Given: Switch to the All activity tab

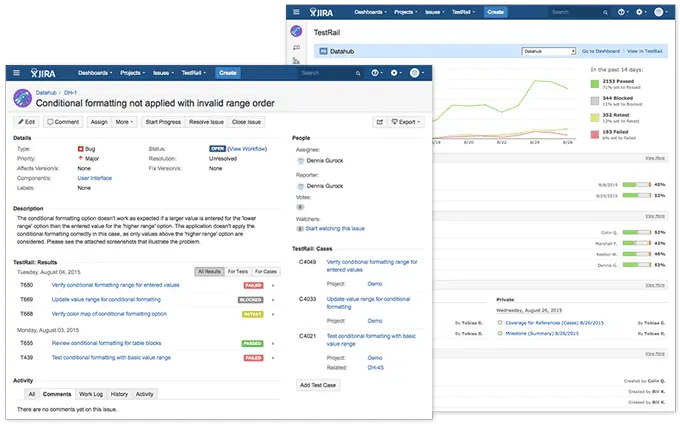Looking at the screenshot, I should pyautogui.click(x=32, y=394).
